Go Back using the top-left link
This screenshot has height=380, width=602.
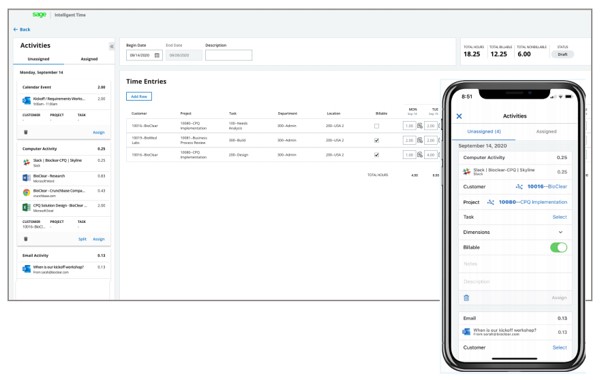click(22, 30)
